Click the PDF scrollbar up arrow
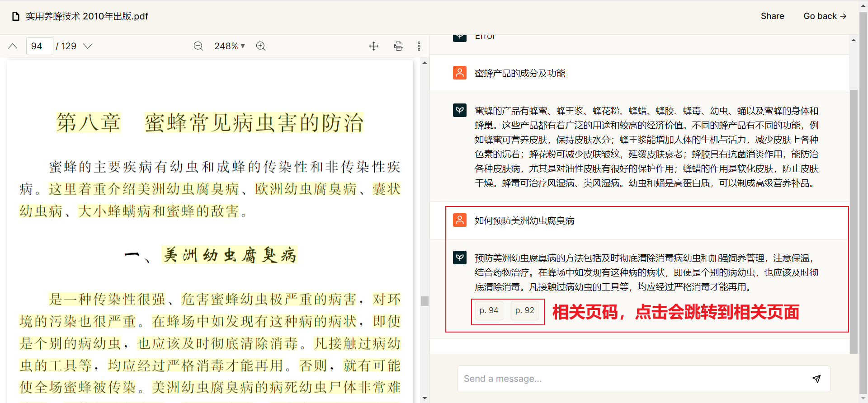 tap(425, 63)
